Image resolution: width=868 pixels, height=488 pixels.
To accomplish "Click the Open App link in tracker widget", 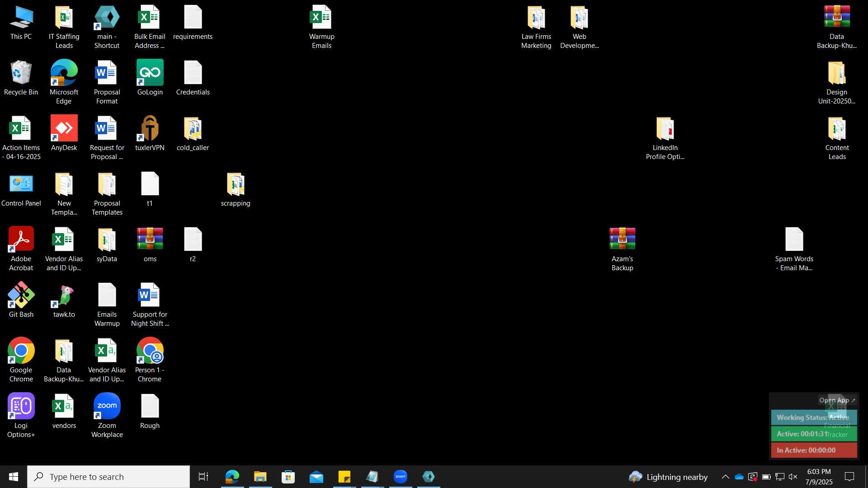I will [837, 400].
